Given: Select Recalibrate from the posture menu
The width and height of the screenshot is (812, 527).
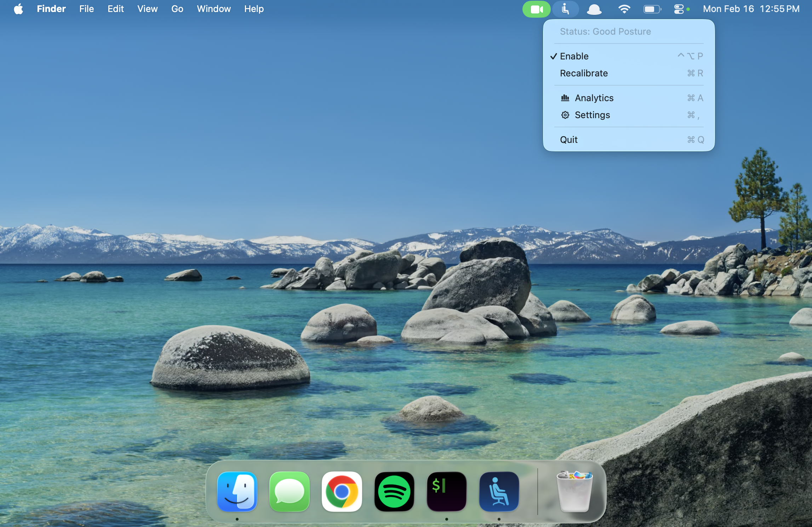Looking at the screenshot, I should click(584, 73).
